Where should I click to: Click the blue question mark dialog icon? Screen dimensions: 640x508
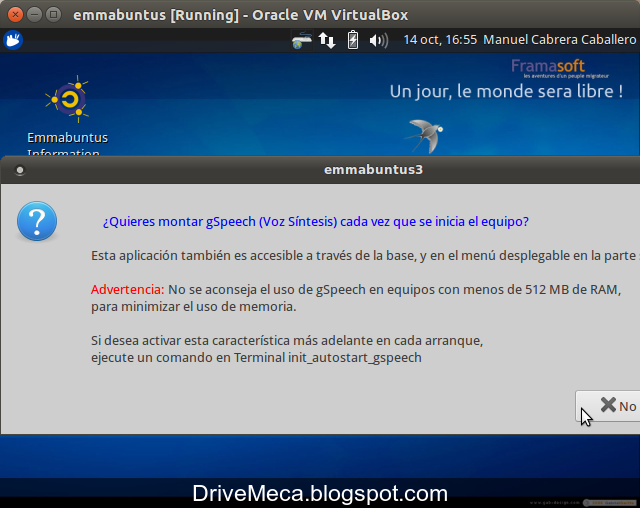[37, 221]
